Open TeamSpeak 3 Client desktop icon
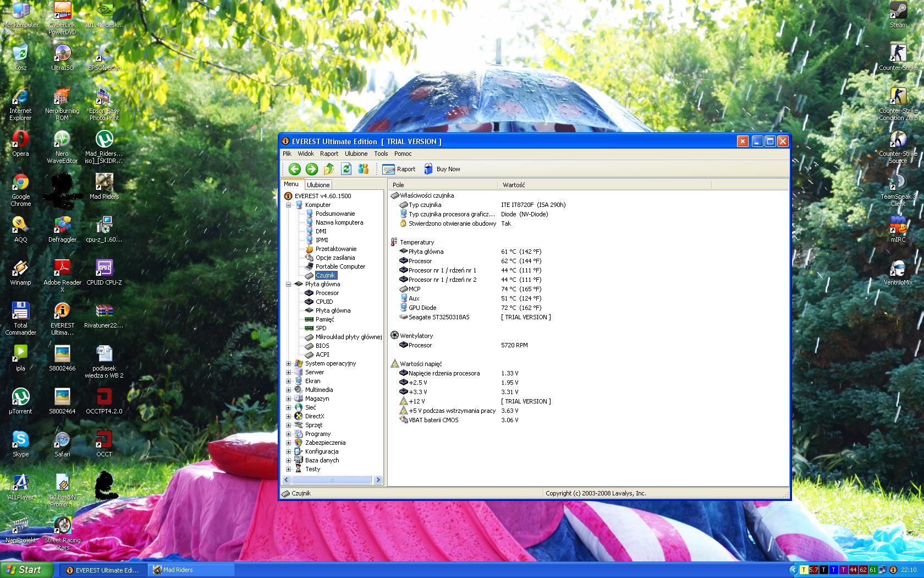Viewport: 924px width, 578px height. (898, 190)
